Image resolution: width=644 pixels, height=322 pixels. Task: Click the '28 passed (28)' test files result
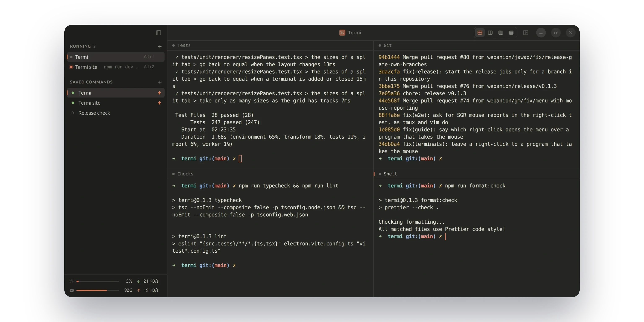[x=232, y=115]
